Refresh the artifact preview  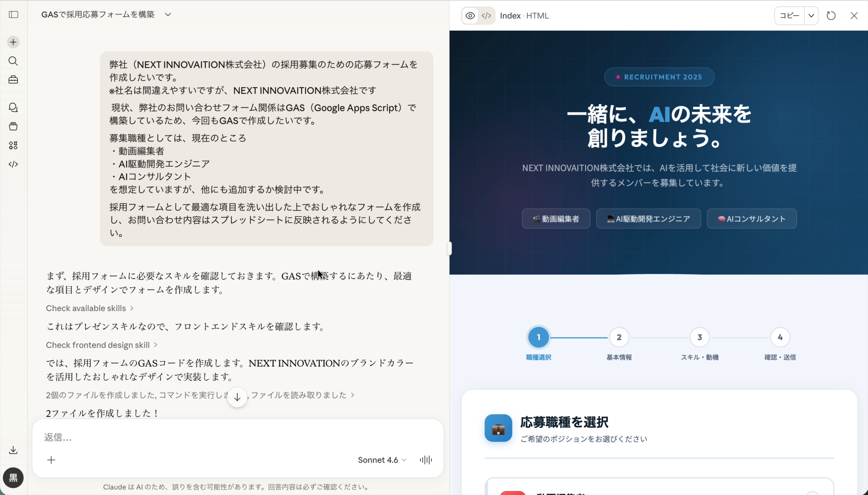point(831,16)
